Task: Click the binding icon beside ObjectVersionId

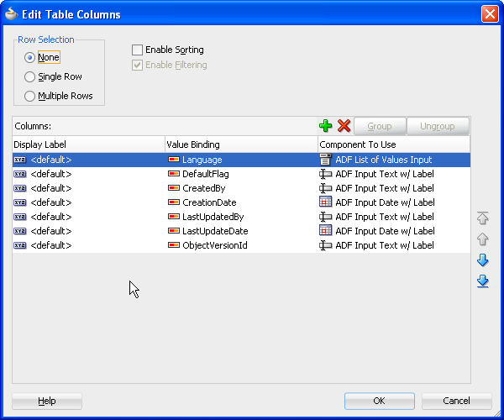Action: 174,245
